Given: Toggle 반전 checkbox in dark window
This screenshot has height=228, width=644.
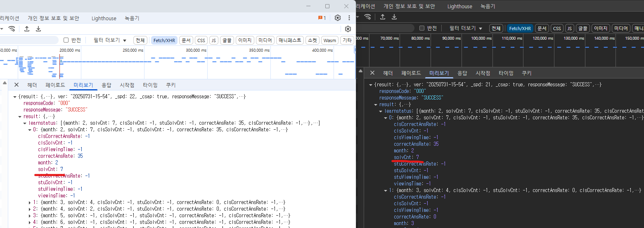Looking at the screenshot, I should pyautogui.click(x=422, y=28).
